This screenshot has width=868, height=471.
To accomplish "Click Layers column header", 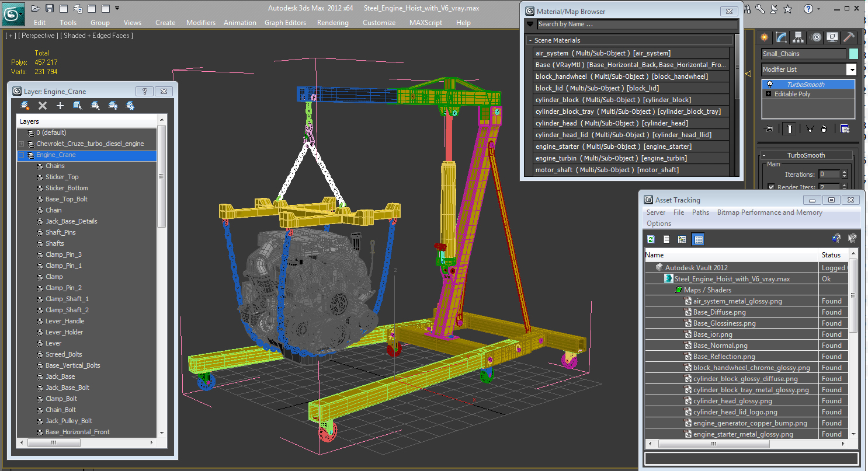I will click(x=87, y=121).
